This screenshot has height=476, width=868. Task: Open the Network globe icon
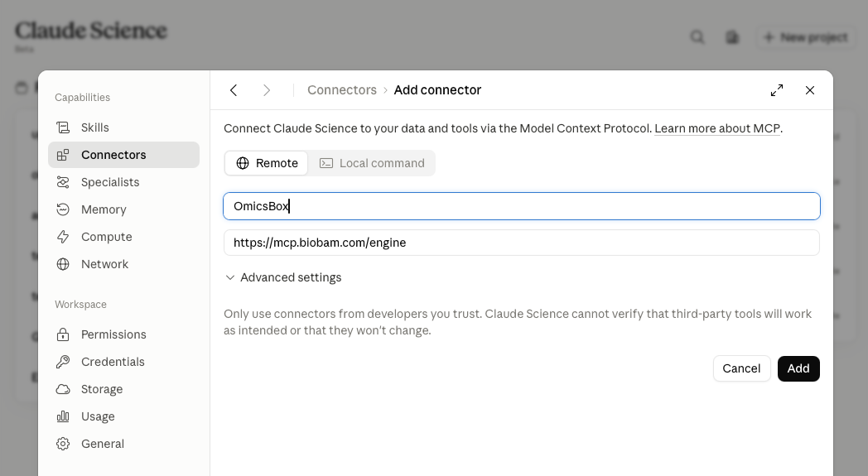tap(63, 264)
